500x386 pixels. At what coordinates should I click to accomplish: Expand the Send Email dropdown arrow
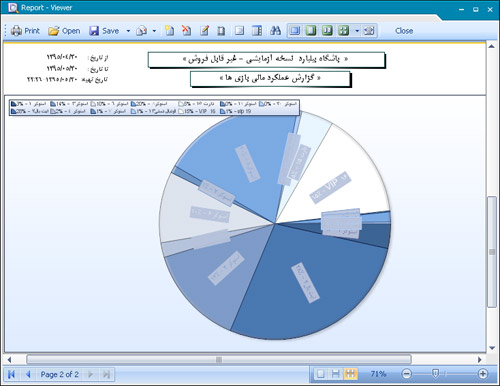tap(154, 31)
